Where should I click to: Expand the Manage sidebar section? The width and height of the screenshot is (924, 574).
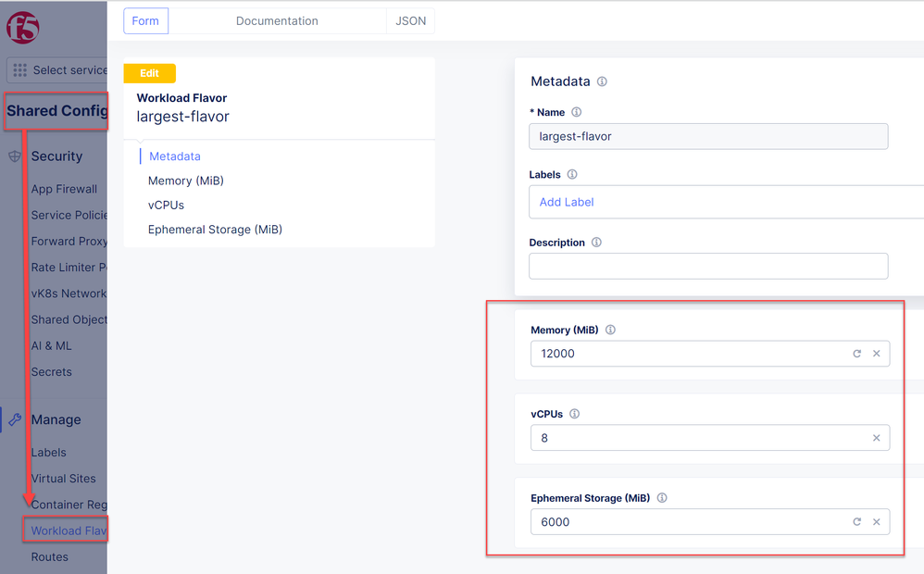click(56, 419)
